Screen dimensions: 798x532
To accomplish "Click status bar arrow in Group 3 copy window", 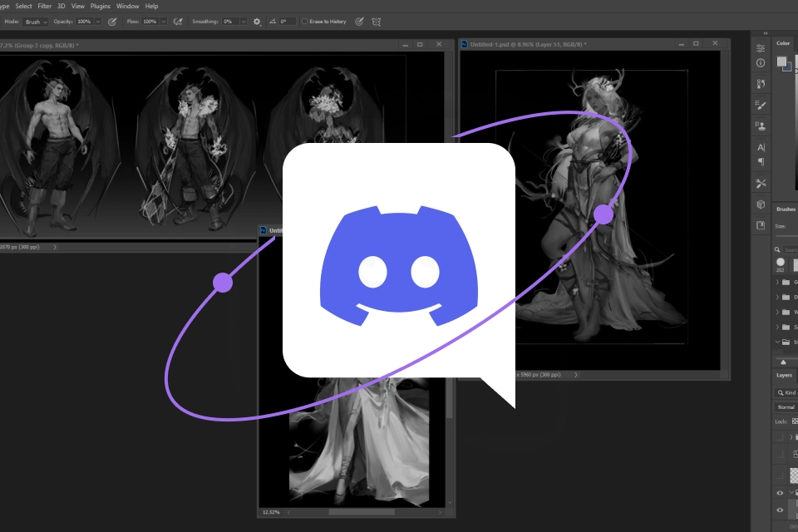I will [x=55, y=247].
